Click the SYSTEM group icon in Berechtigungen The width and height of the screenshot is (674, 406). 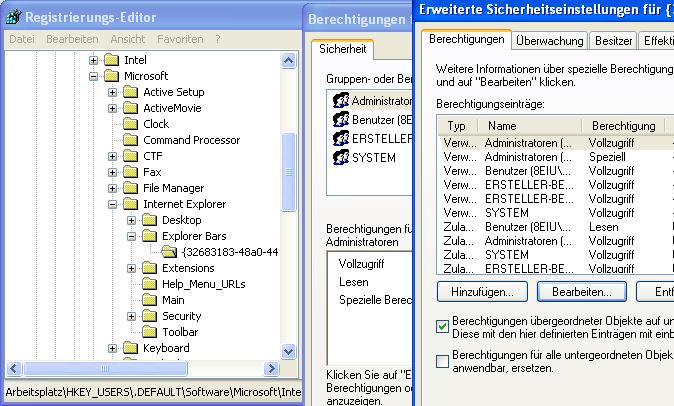pyautogui.click(x=341, y=157)
